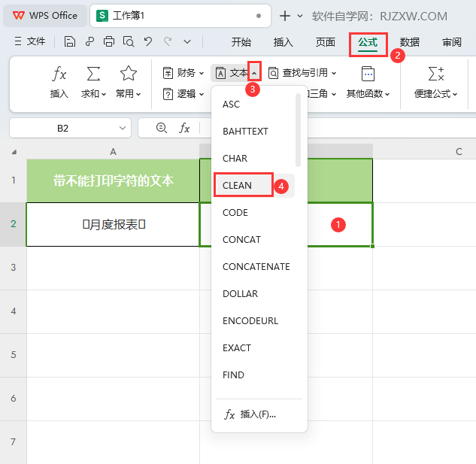Click the Insert Function fx ribbon icon
Screen dimensions: 476x464
59,74
